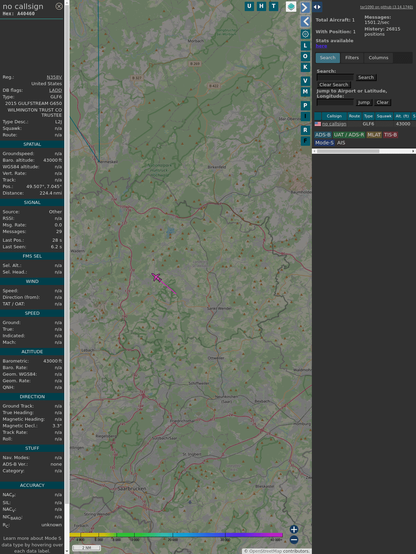This screenshot has height=554, width=416.
Task: Expand sidebar with right chevron button
Action: 305,7
